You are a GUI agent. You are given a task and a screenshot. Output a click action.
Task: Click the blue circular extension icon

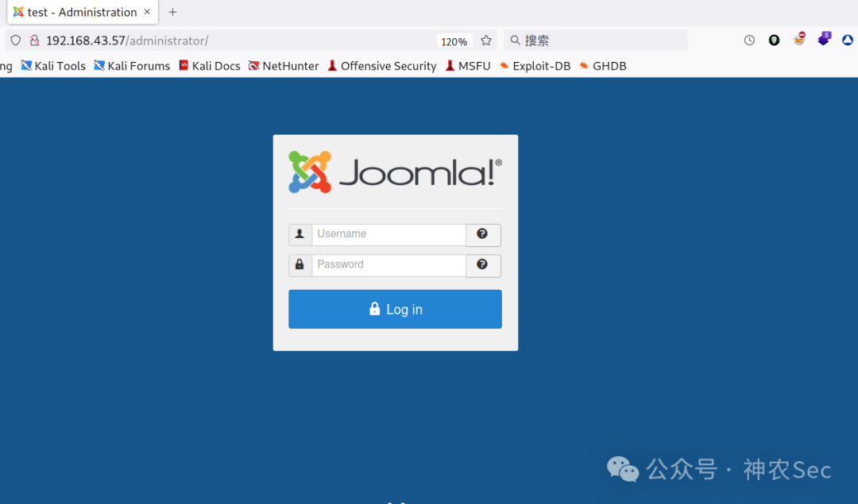(848, 40)
